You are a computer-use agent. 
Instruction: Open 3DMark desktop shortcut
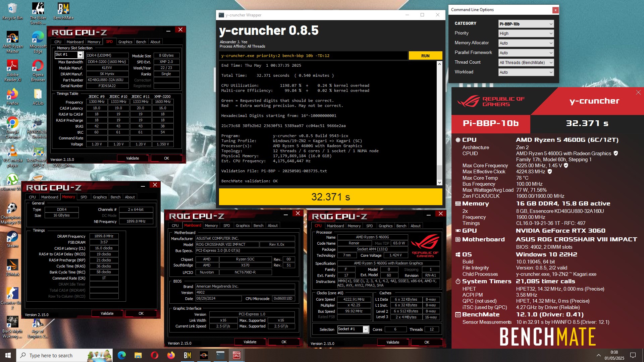point(12,267)
